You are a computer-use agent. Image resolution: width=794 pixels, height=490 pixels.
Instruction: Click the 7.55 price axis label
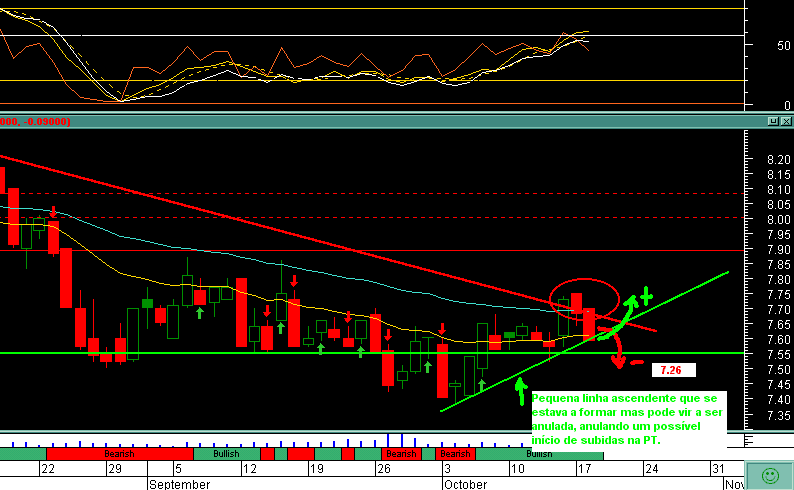pyautogui.click(x=779, y=355)
